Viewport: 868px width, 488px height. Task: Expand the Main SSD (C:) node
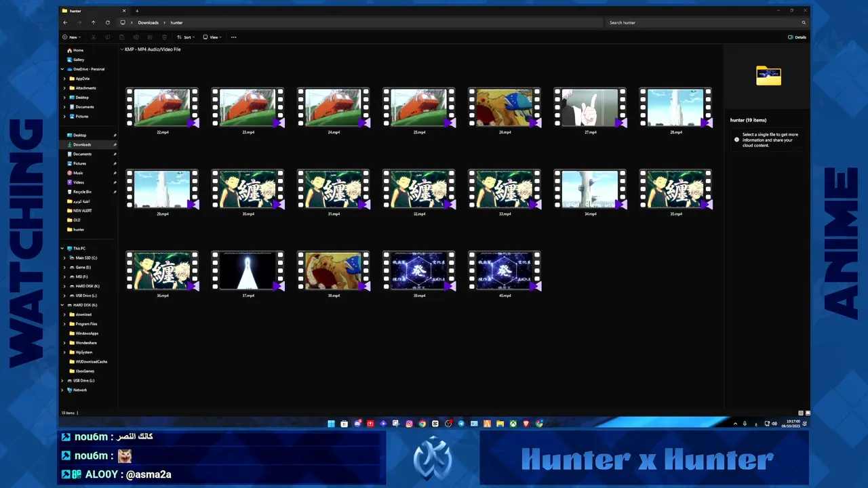pyautogui.click(x=64, y=258)
